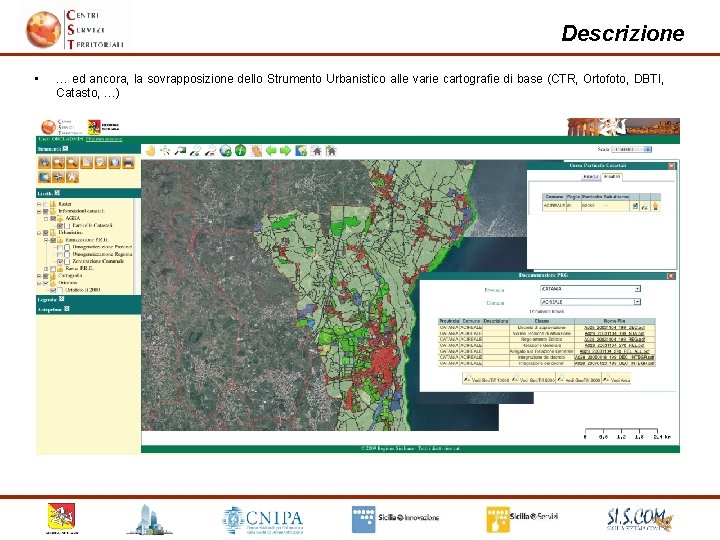Collapse the Informazioni catastali tree node
Image resolution: width=720 pixels, height=540 pixels.
(x=39, y=211)
